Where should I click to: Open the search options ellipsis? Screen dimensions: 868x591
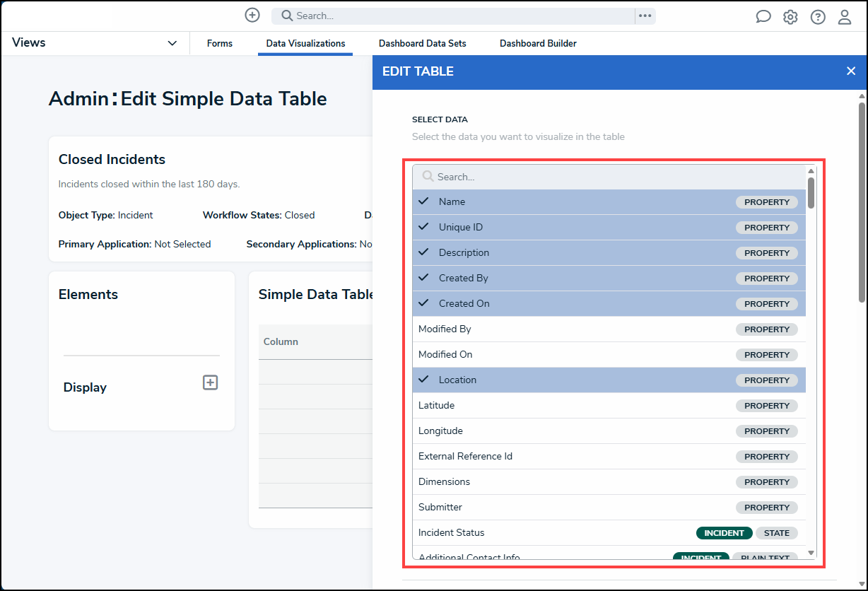click(645, 16)
